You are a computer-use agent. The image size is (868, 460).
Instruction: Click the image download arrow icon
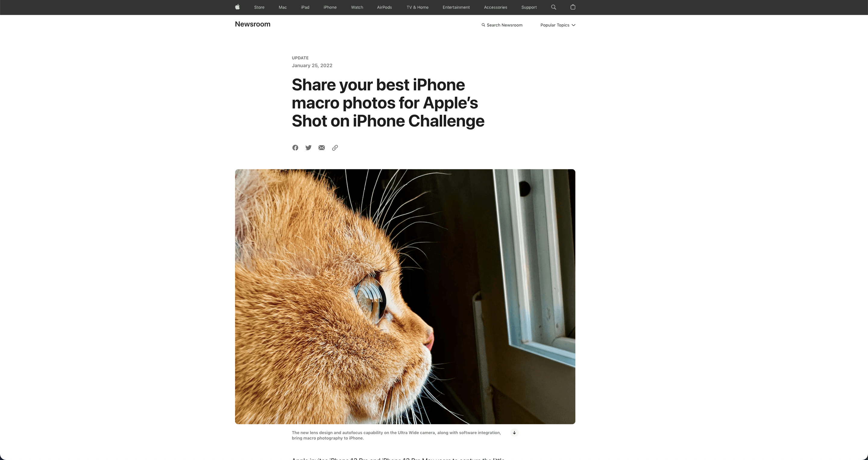[x=514, y=433]
